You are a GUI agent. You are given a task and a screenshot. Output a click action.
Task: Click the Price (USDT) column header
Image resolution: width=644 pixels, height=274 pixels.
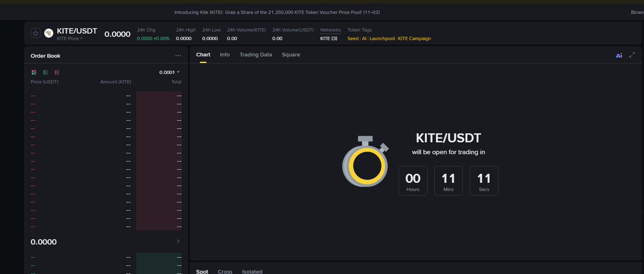(45, 82)
